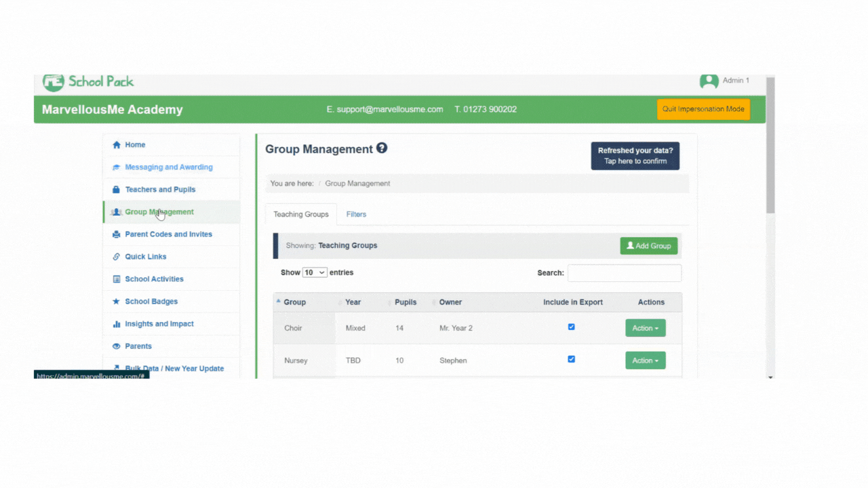
Task: Expand the Action dropdown for Nursey
Action: [x=645, y=361]
